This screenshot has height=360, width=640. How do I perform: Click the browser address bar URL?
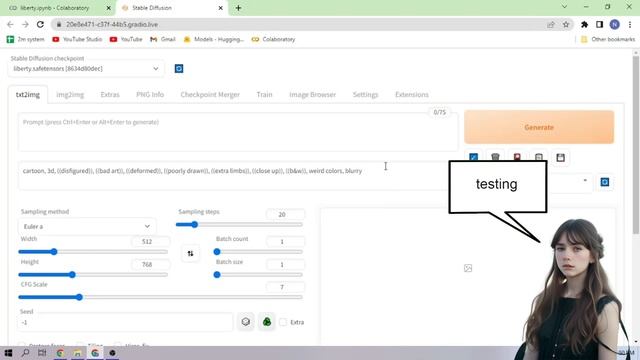point(112,24)
